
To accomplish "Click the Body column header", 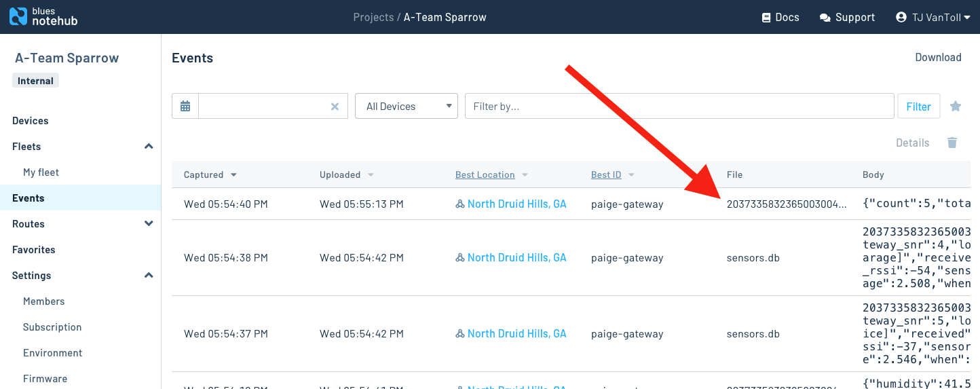I will (x=873, y=174).
